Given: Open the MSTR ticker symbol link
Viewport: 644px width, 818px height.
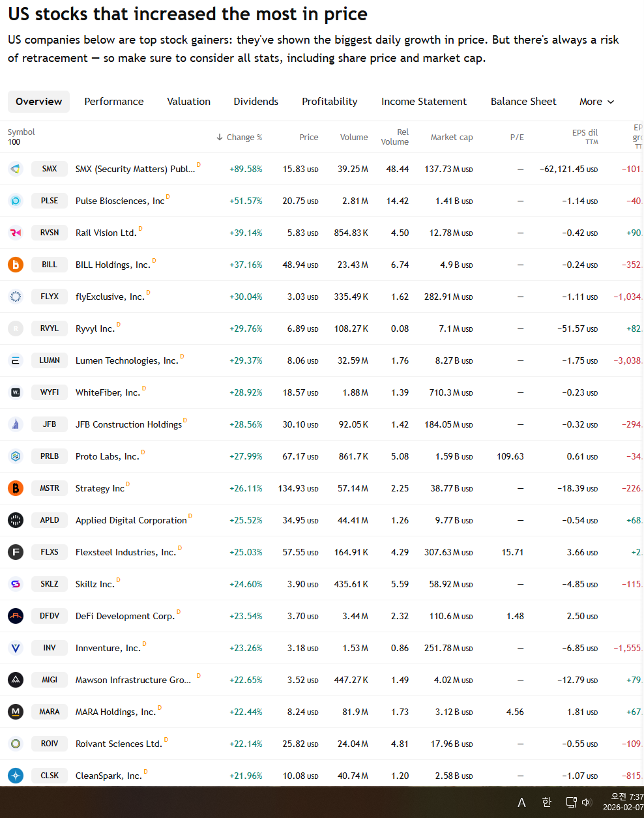Looking at the screenshot, I should (50, 488).
